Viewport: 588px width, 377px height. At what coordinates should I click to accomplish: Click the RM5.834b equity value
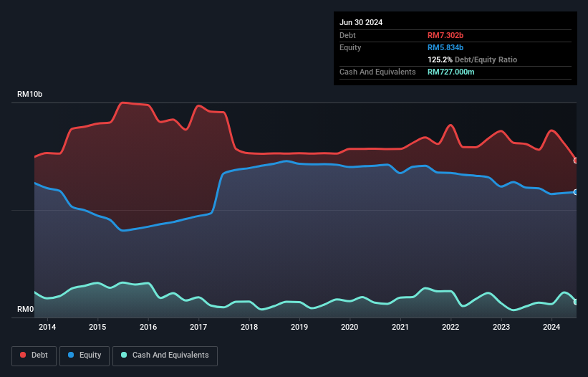tap(445, 47)
